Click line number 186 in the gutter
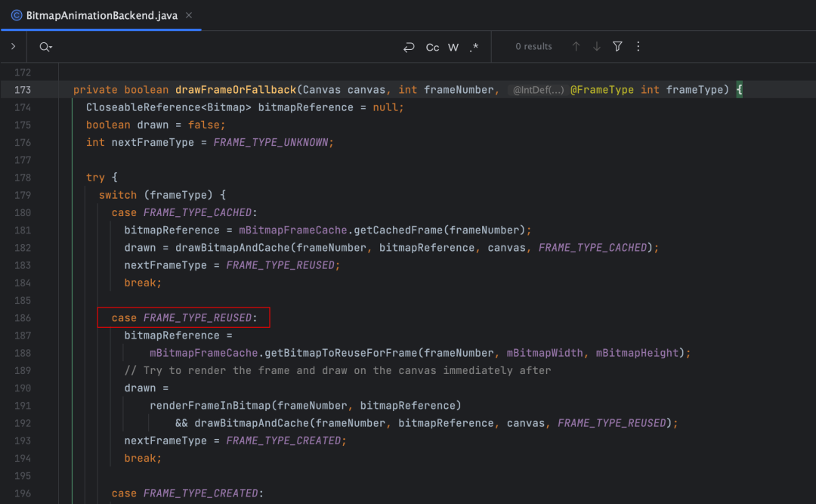Screen dimensions: 816x504 [x=23, y=317]
